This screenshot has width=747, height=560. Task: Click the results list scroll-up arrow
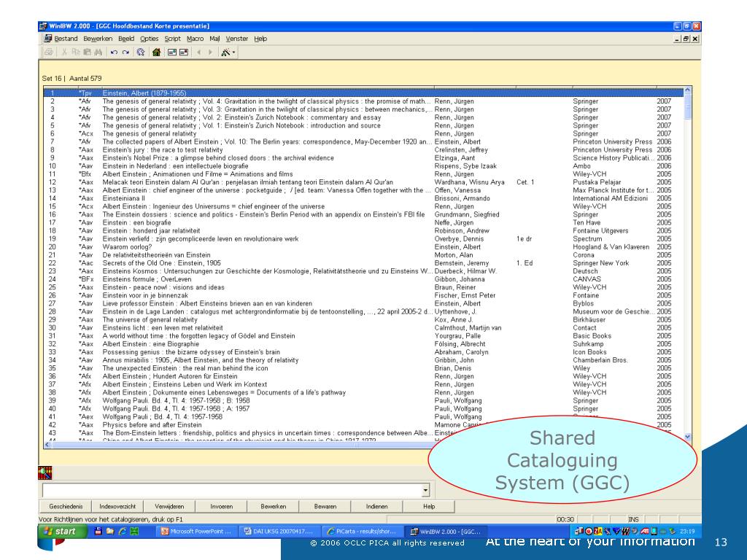tap(687, 90)
